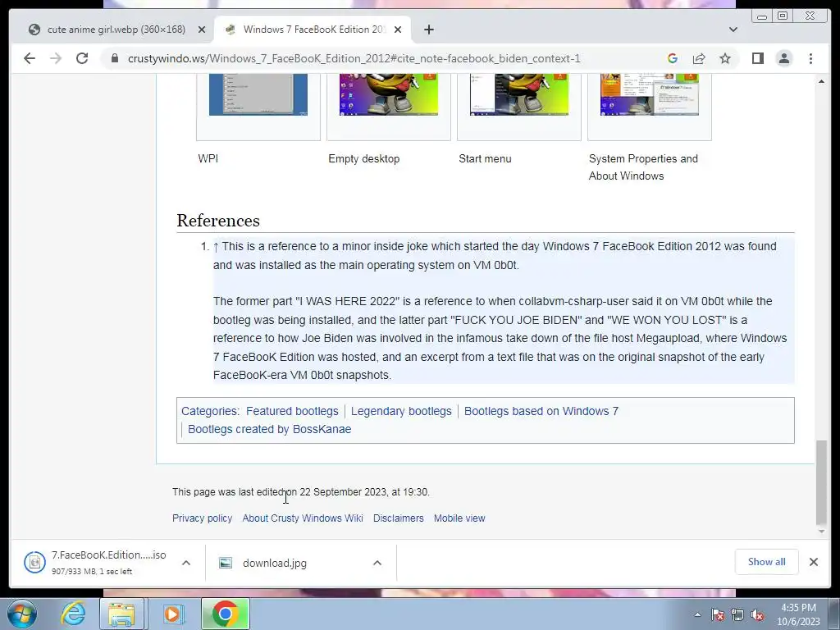This screenshot has height=630, width=840.
Task: Open the Windows Start menu
Action: pos(21,614)
